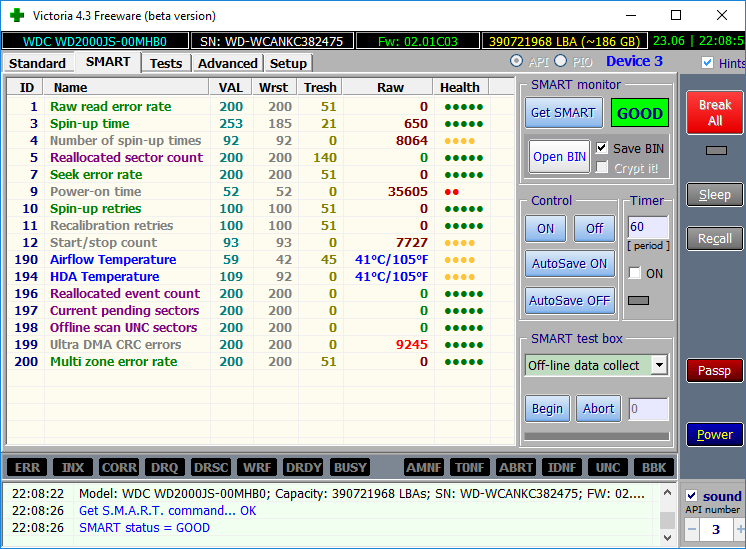Switch to the Standard tab
Image resolution: width=746 pixels, height=549 pixels.
(38, 63)
